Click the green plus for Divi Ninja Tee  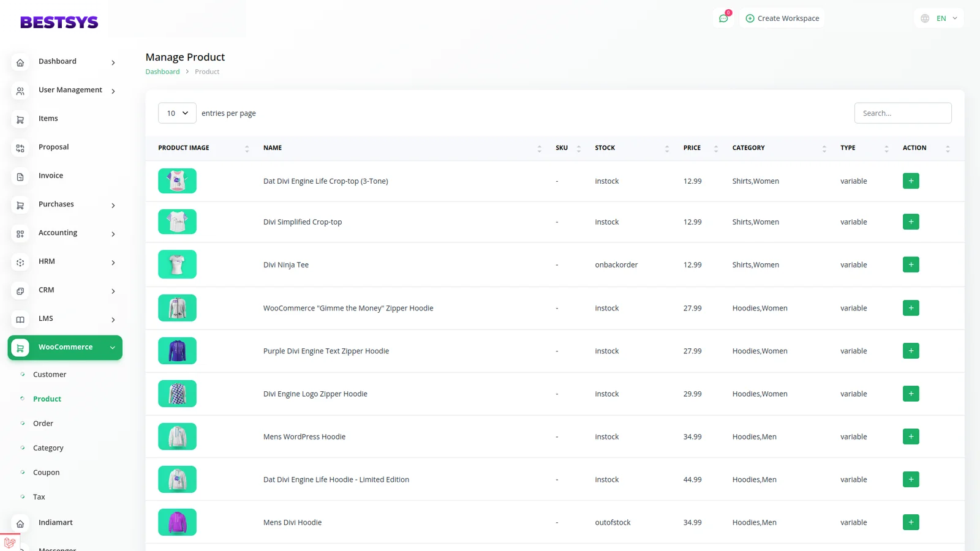(x=911, y=264)
